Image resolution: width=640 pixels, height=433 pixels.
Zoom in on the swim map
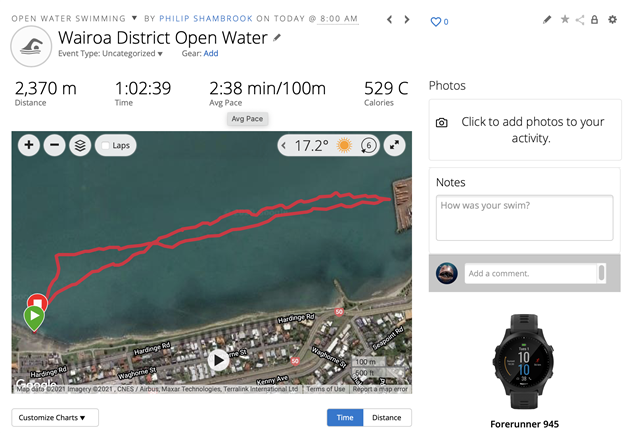pyautogui.click(x=29, y=146)
